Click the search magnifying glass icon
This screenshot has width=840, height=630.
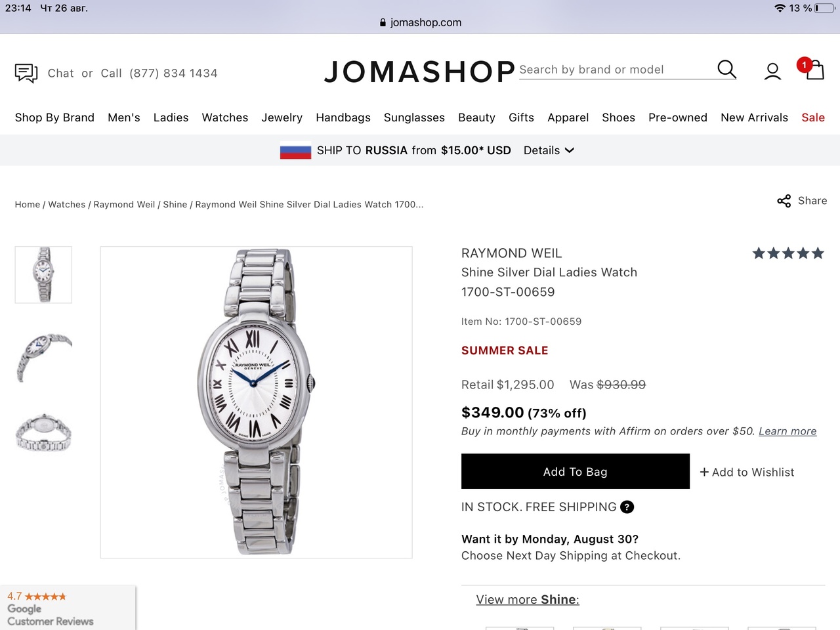coord(726,69)
